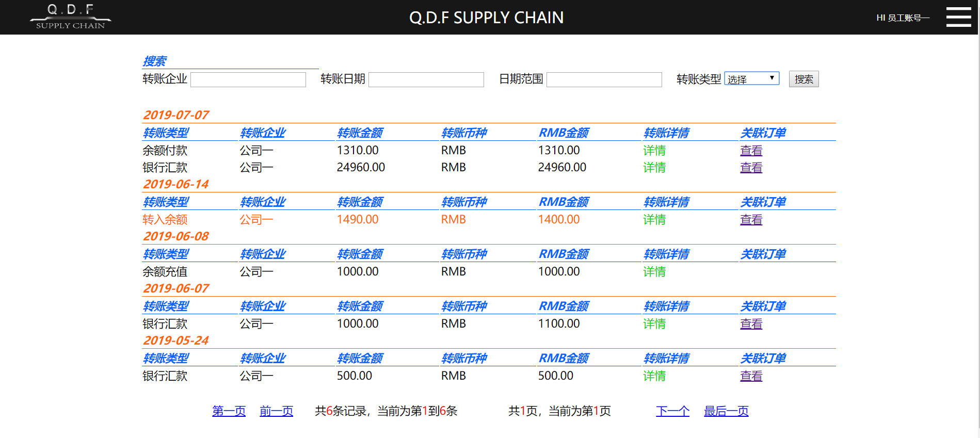The height and width of the screenshot is (438, 980).
Task: Focus the 日期范围 input field
Action: pos(604,79)
